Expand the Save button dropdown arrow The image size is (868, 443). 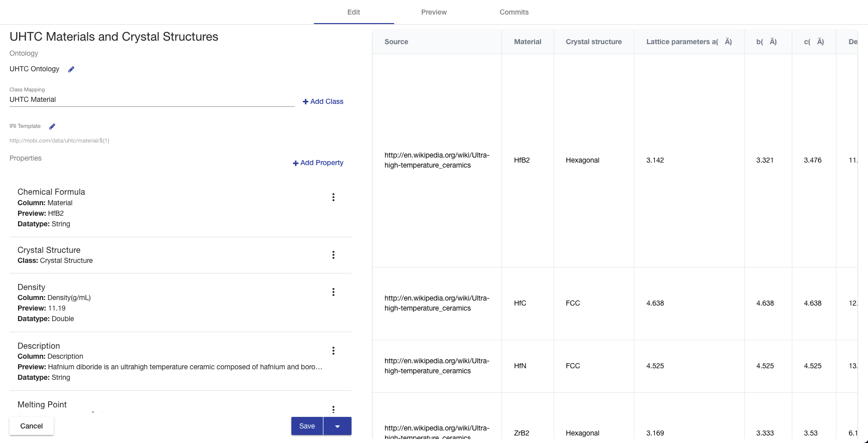tap(337, 426)
